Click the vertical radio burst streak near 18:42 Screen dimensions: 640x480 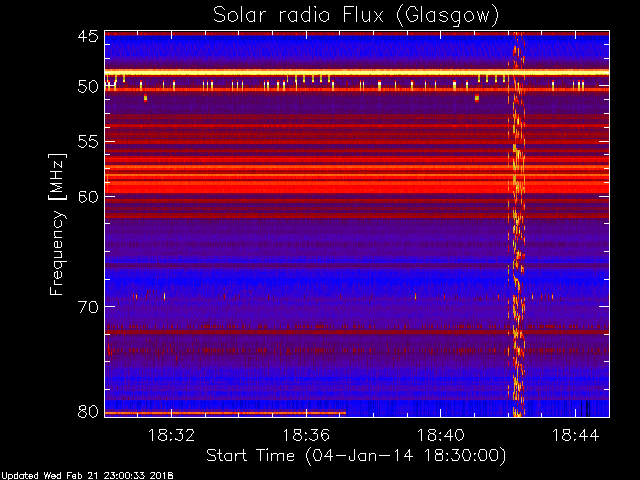(x=516, y=224)
